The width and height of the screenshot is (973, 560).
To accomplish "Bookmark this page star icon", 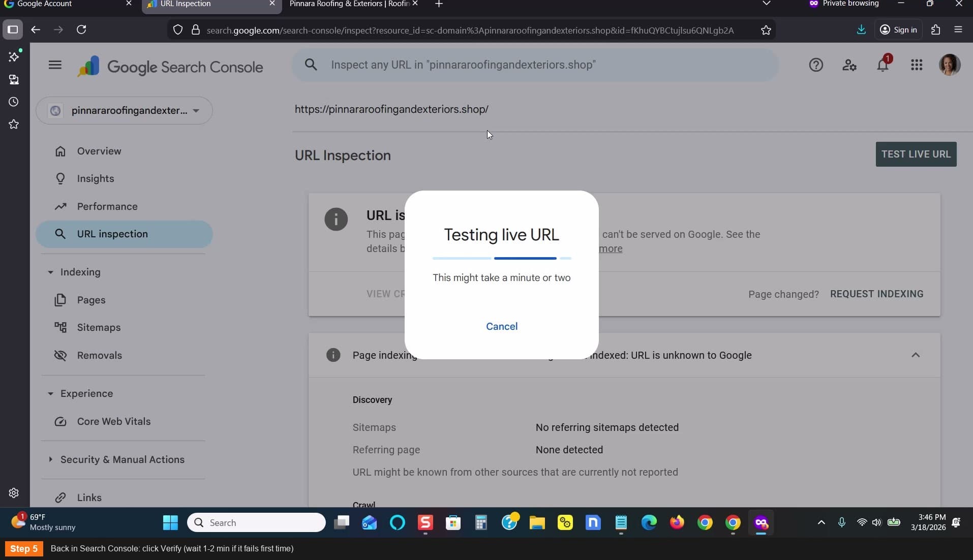I will (x=766, y=30).
